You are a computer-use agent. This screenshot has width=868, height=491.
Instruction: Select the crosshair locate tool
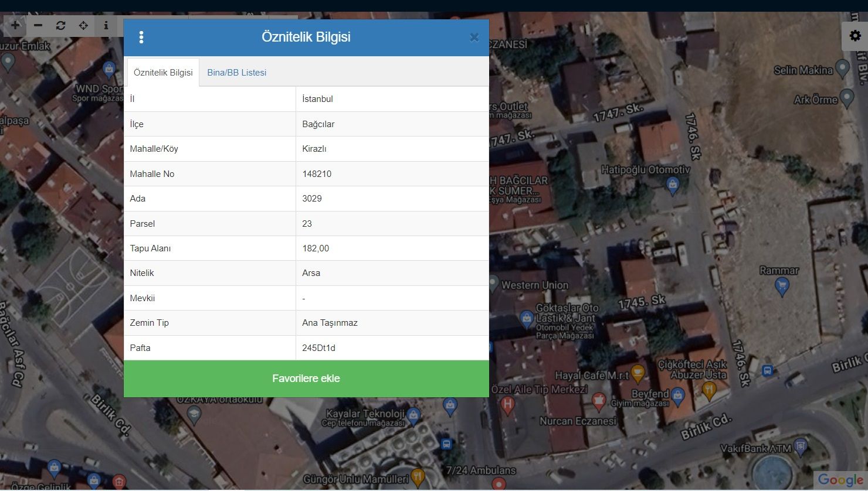83,25
